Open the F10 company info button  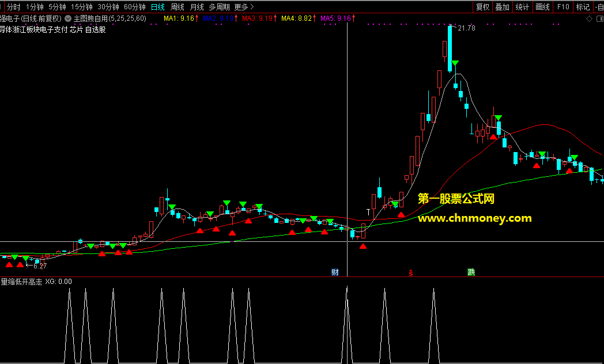coord(563,7)
